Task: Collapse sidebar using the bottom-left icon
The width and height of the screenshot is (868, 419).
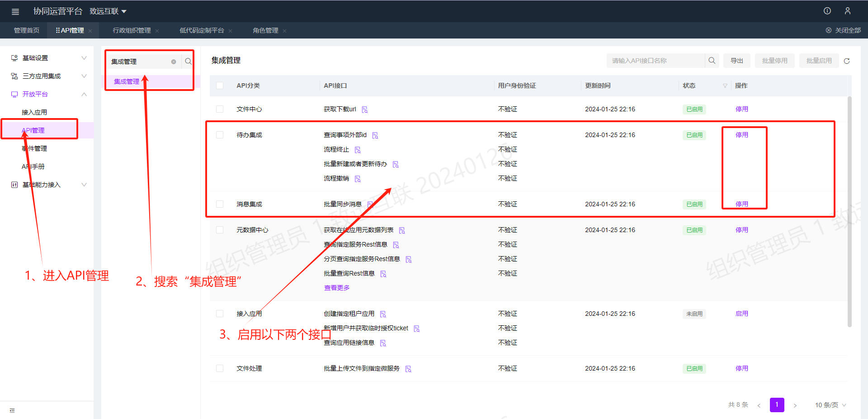Action: click(12, 410)
